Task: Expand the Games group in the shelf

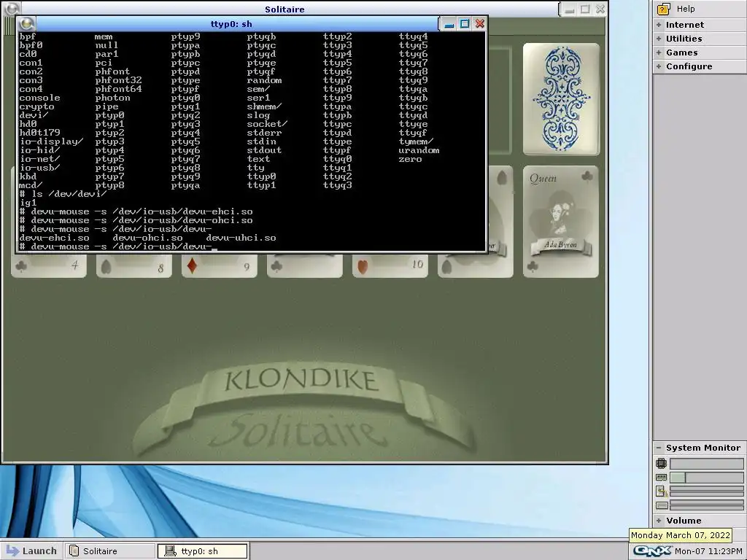Action: pyautogui.click(x=700, y=52)
